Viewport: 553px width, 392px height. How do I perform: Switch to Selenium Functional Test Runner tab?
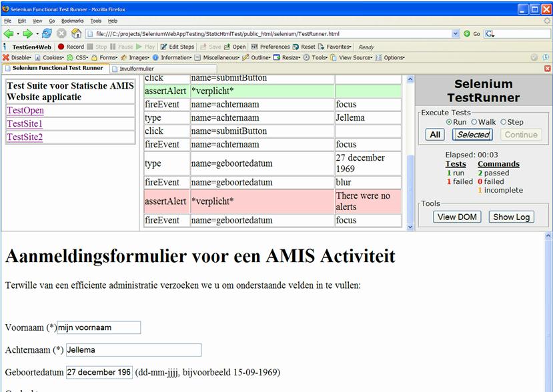point(55,68)
